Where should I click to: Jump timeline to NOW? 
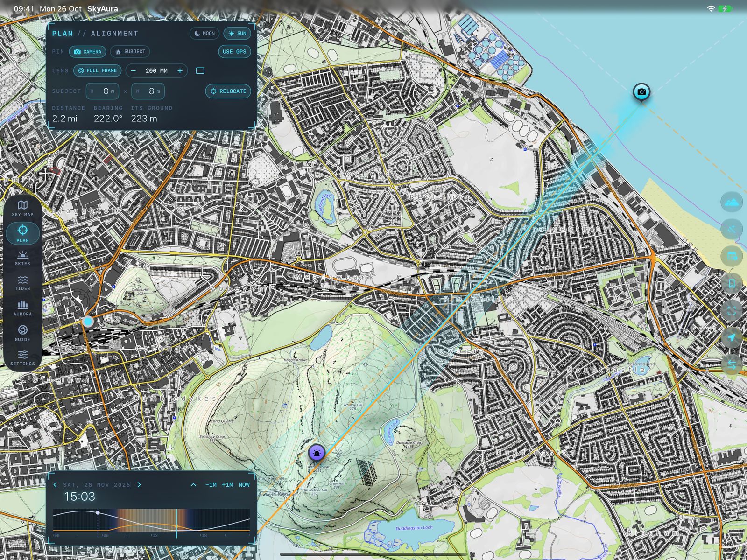point(244,485)
